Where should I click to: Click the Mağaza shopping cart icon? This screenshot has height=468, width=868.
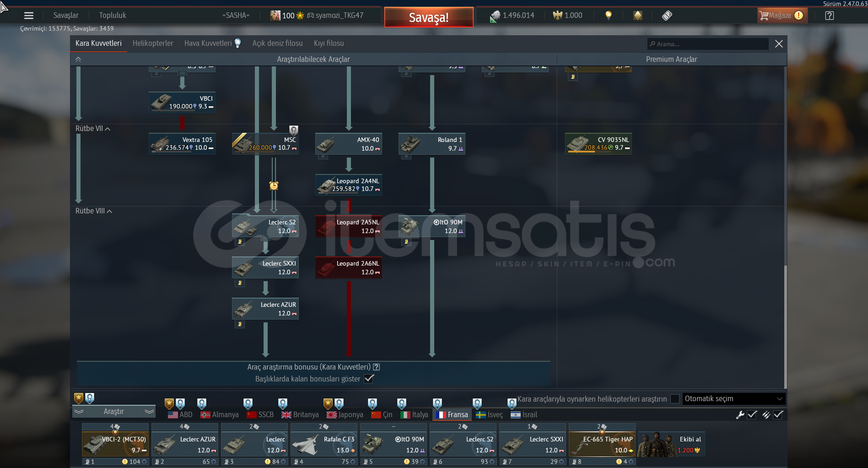tap(764, 16)
